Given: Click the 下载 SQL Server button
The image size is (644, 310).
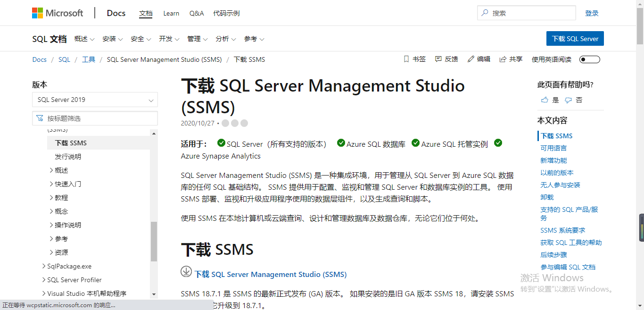Looking at the screenshot, I should 575,38.
